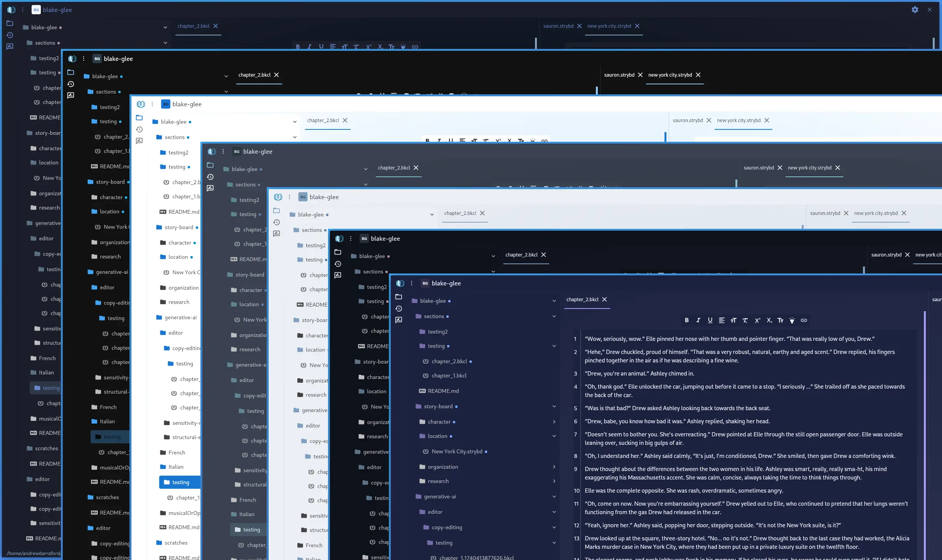Viewport: 942px width, 560px height.
Task: Collapse the sections folder
Action: pyautogui.click(x=554, y=316)
